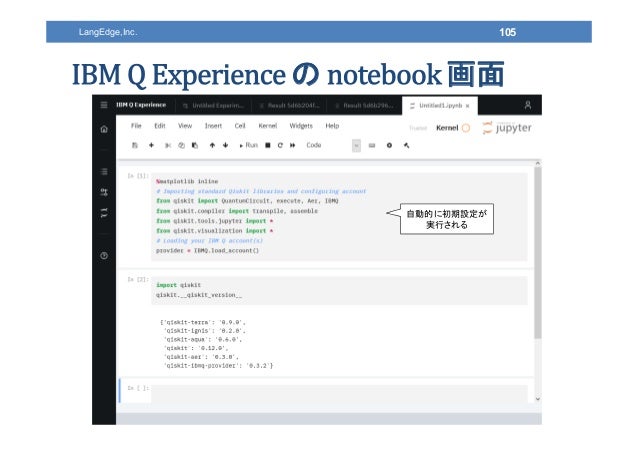The height and width of the screenshot is (452, 638).
Task: Go to the Home icon in sidebar
Action: coord(104,129)
